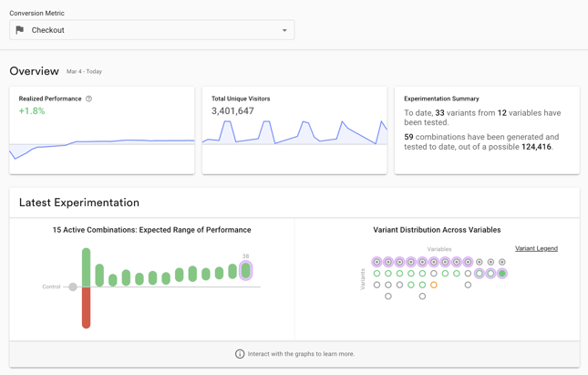This screenshot has height=375, width=588.
Task: Click the red negative performance bar
Action: [x=87, y=307]
